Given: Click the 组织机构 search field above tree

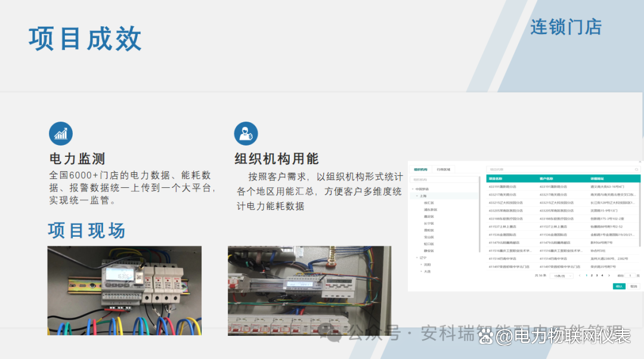Looking at the screenshot, I should pos(444,179).
